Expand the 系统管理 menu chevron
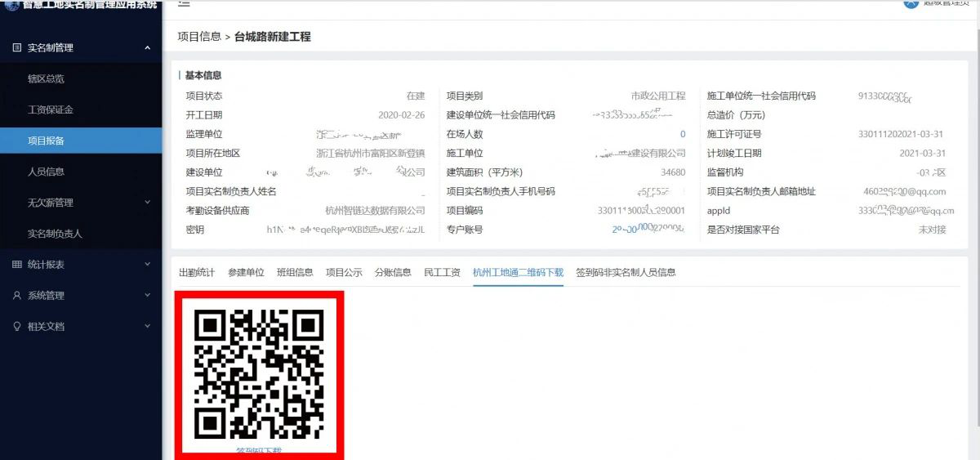The image size is (980, 460). coord(147,296)
